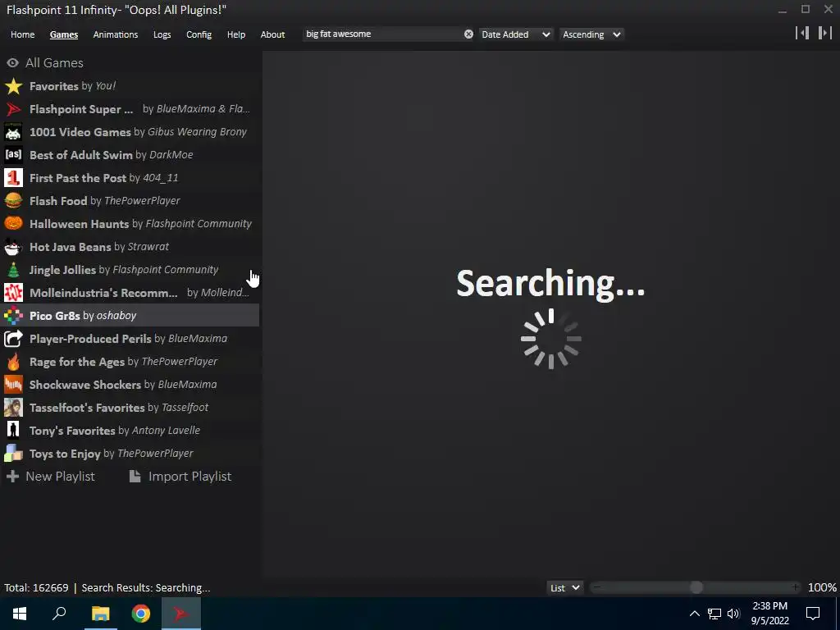
Task: Click the Player-Produced Perils share icon
Action: coord(13,339)
